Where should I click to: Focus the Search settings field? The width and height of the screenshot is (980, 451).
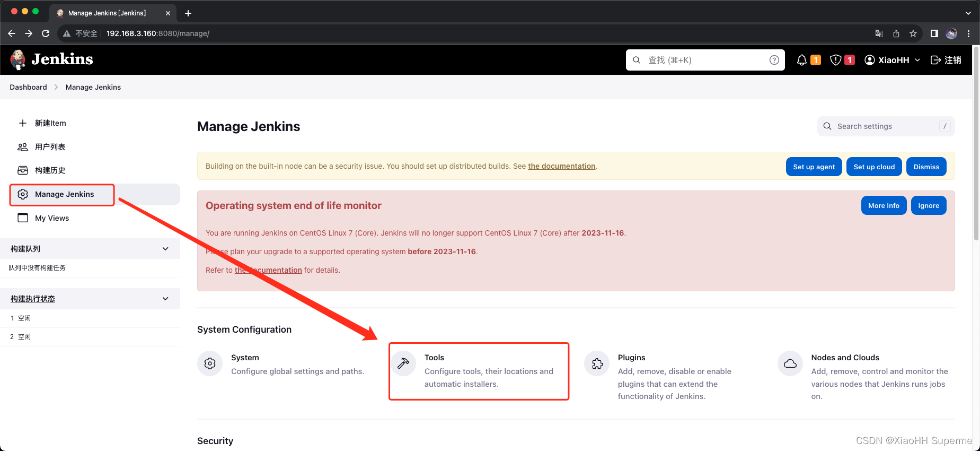tap(886, 126)
